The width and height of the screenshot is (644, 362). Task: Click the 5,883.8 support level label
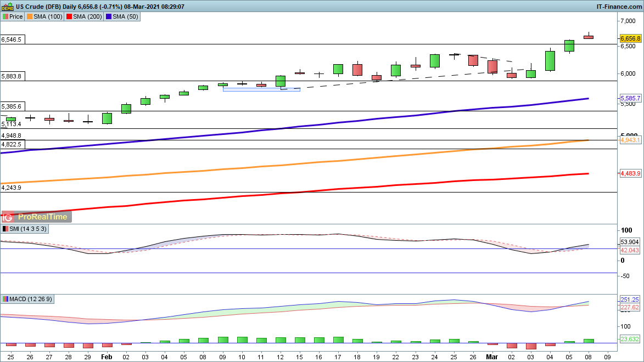(12, 76)
